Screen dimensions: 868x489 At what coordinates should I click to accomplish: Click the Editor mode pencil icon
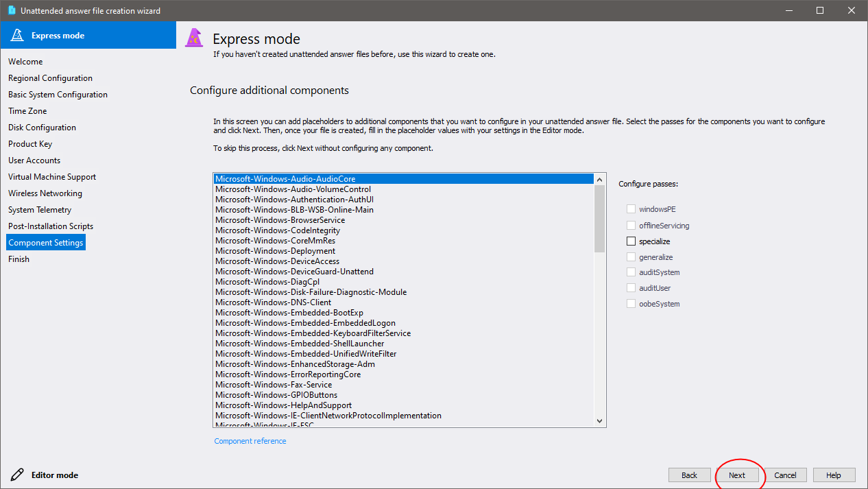(17, 475)
